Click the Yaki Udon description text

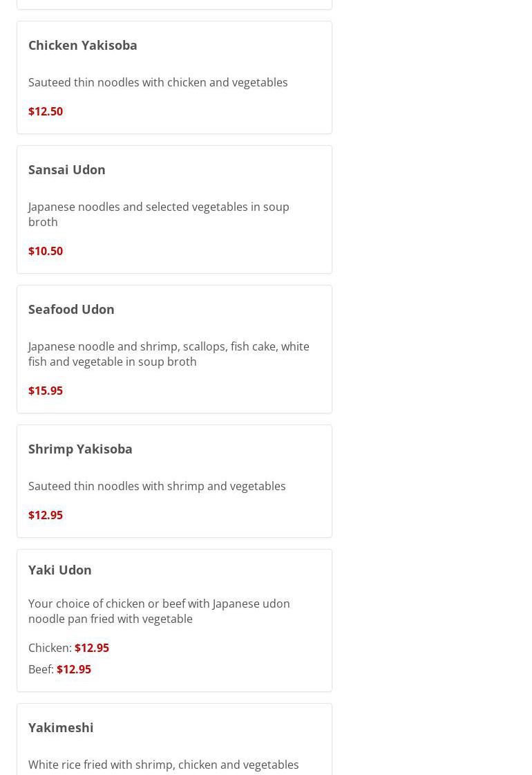[x=159, y=611]
